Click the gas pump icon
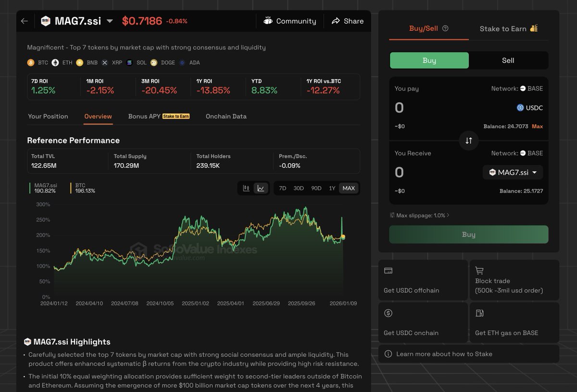 pos(479,313)
